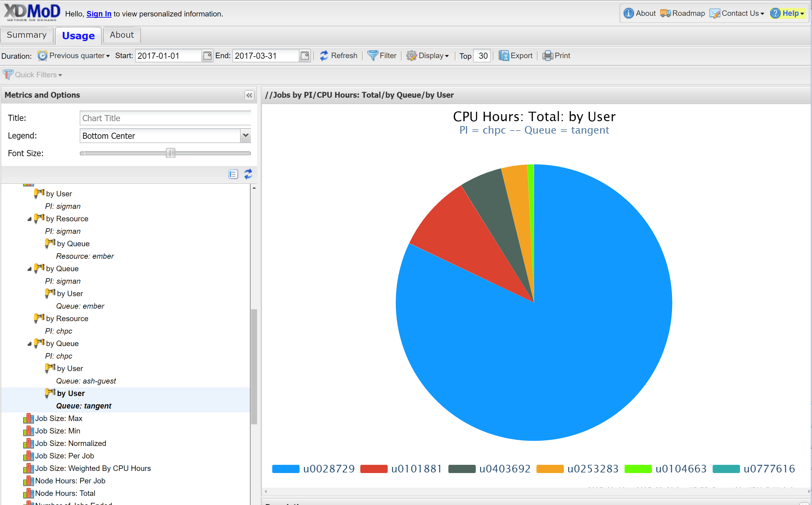Switch to the Summary tab

27,35
